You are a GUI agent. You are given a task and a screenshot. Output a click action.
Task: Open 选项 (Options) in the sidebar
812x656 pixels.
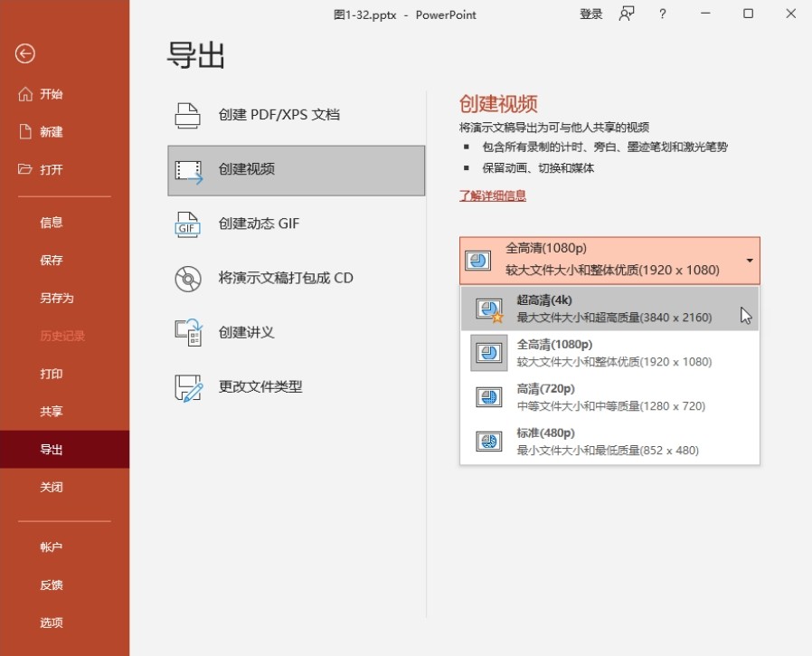tap(52, 623)
